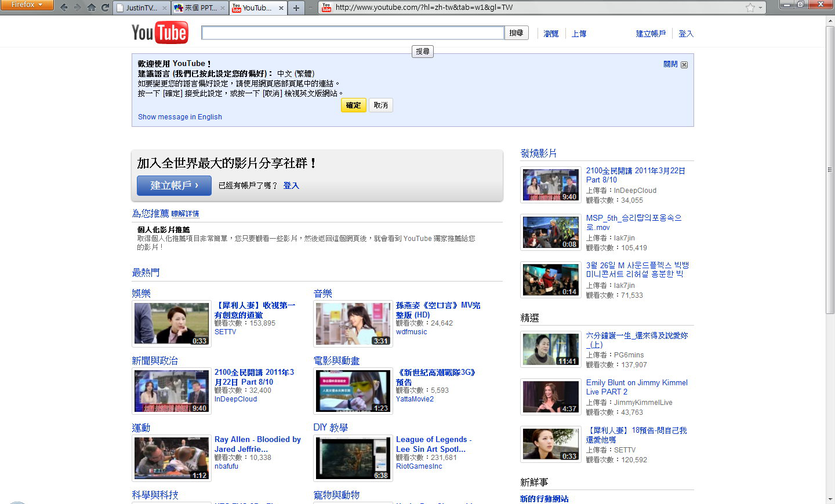835x504 pixels.
Task: Close the 來個 PPT tab with its X
Action: pyautogui.click(x=223, y=8)
